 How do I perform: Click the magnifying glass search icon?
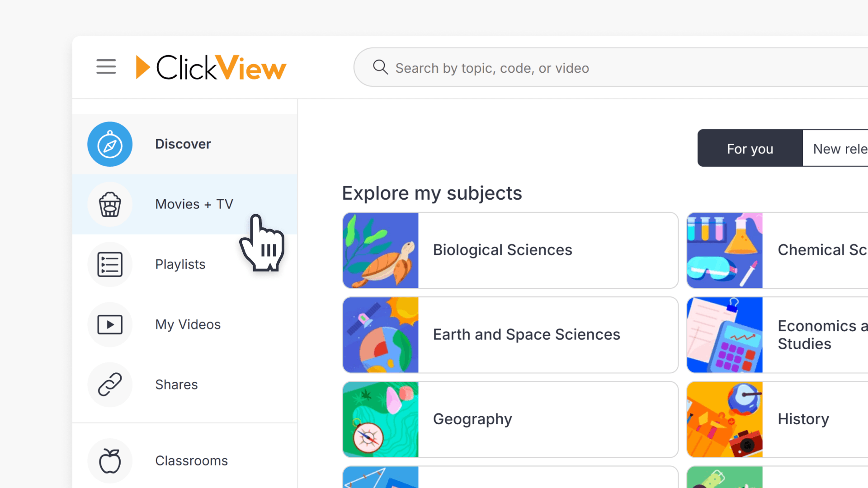click(x=380, y=67)
